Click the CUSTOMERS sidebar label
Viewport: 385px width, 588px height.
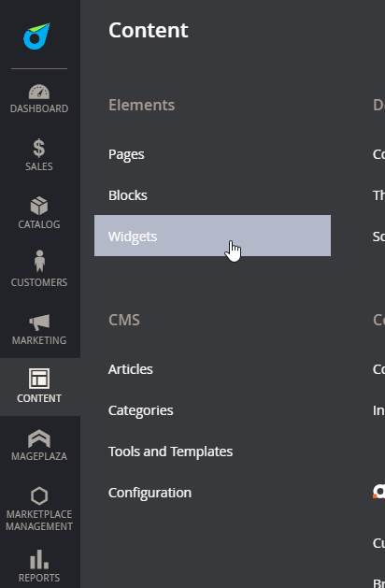tap(39, 282)
